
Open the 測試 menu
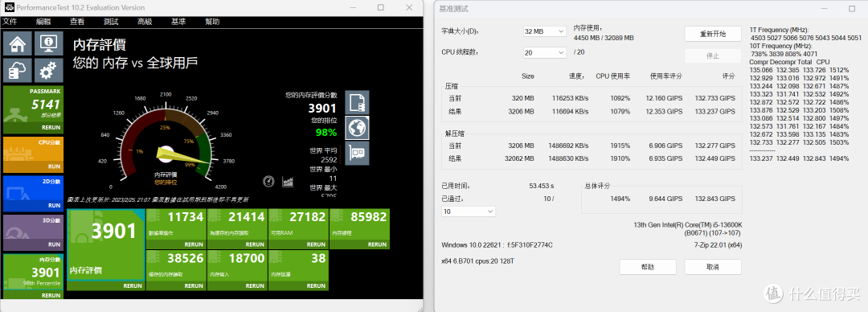[111, 22]
